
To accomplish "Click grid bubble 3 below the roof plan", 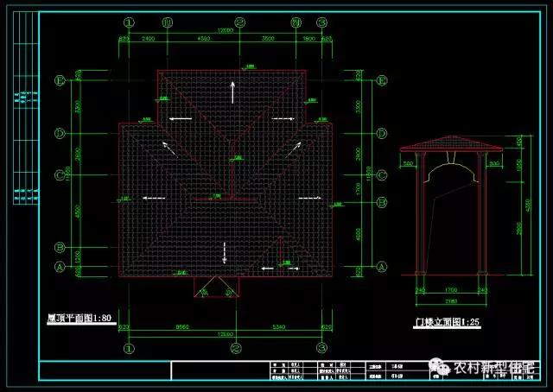I will [x=321, y=348].
